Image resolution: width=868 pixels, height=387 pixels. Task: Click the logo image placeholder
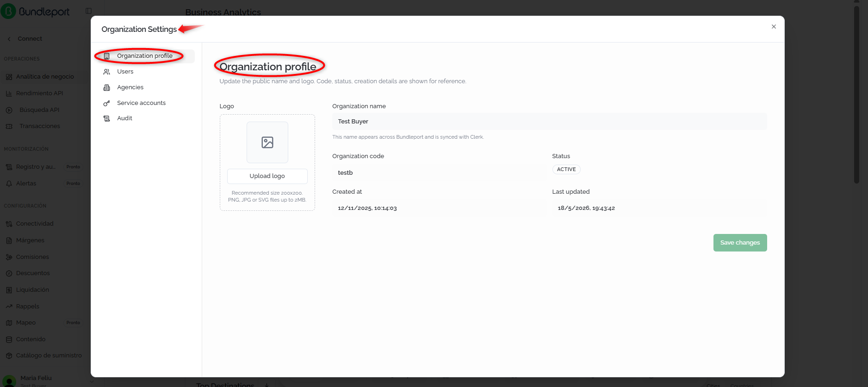tap(267, 142)
